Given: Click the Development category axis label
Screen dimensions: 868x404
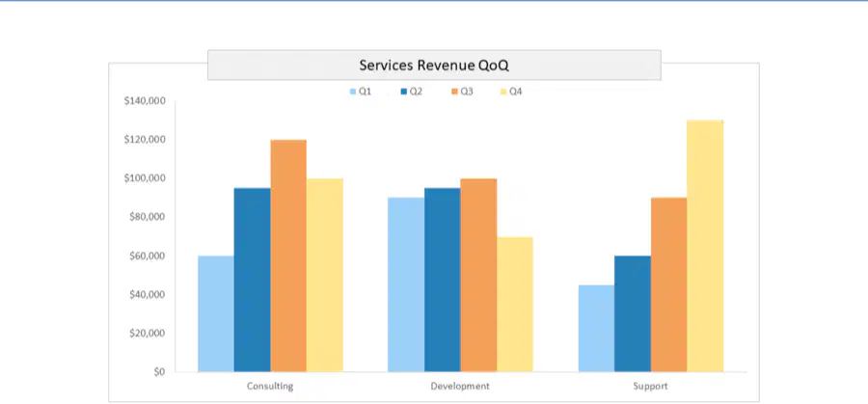Looking at the screenshot, I should 460,387.
